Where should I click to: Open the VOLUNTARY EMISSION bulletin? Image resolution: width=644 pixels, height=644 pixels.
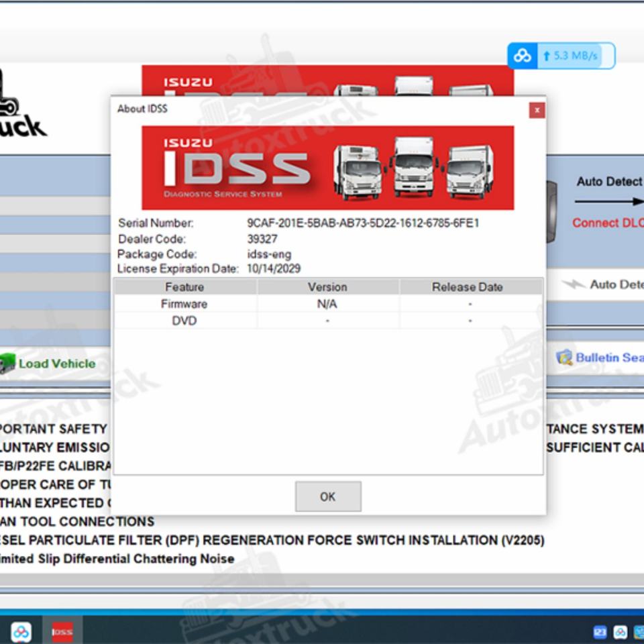[x=54, y=447]
